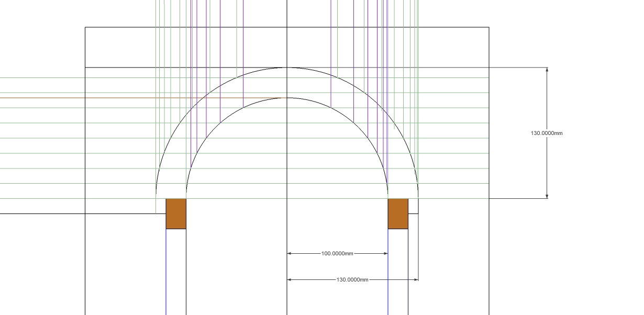Click the blue vertical line below right pillar

387,272
